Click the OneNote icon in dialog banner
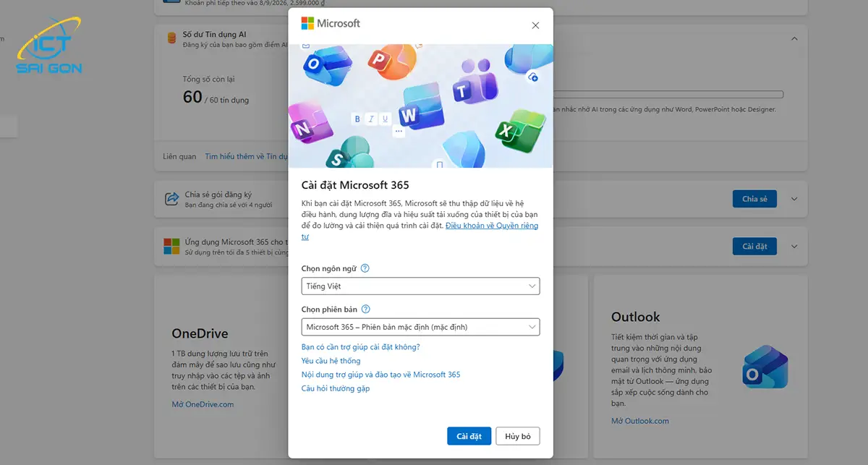Viewport: 868px width, 465px height. (310, 123)
